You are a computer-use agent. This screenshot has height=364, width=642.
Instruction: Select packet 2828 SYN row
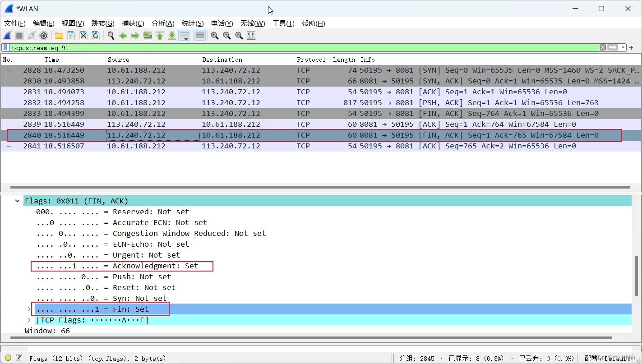point(321,70)
